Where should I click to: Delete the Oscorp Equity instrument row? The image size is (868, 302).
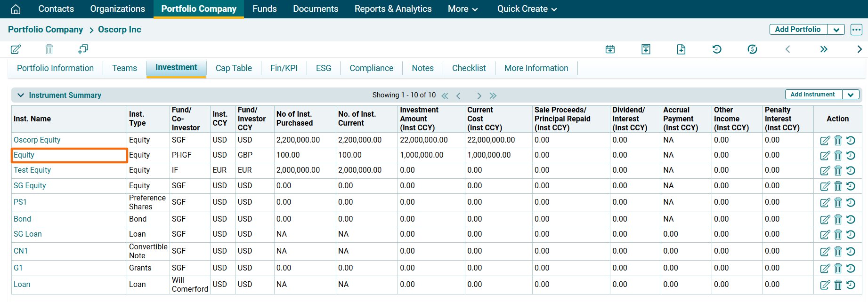click(838, 140)
